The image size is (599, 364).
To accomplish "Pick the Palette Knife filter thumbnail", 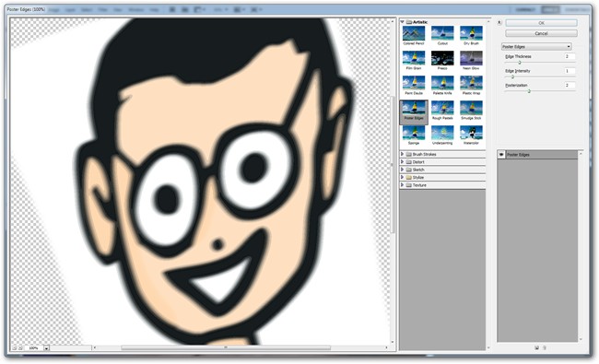I will tap(442, 83).
